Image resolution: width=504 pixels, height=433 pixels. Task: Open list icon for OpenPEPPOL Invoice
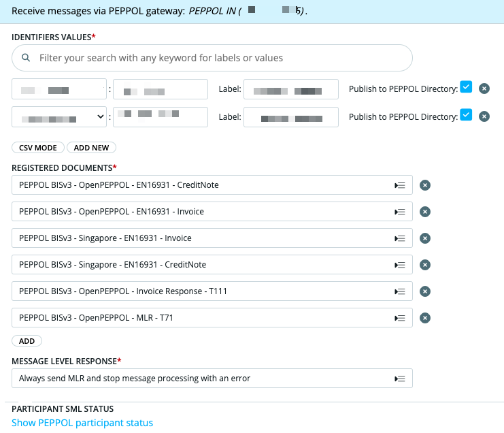tap(400, 212)
